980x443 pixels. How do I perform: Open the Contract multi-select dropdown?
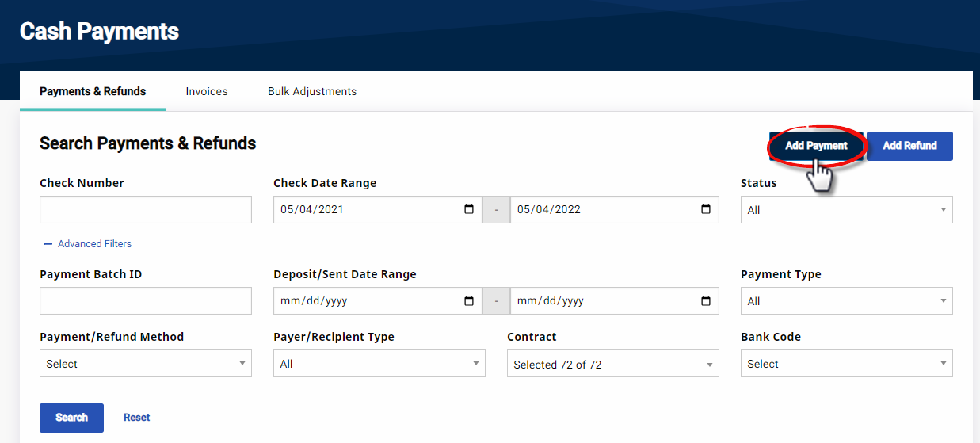click(x=612, y=365)
